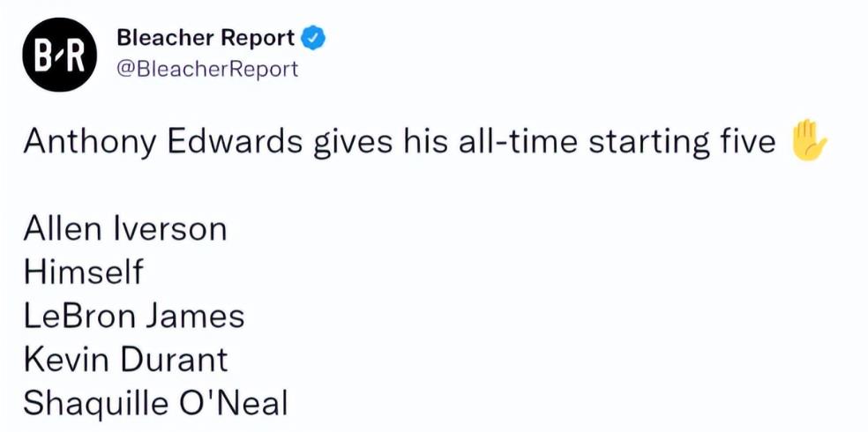Select the "Kevin Durant" line
Viewport: 868px width, 432px height.
coord(125,360)
